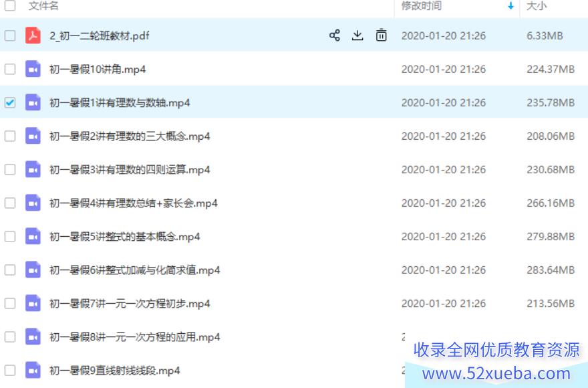The height and width of the screenshot is (388, 588).
Task: Click the 修改时间 column header
Action: (x=422, y=5)
